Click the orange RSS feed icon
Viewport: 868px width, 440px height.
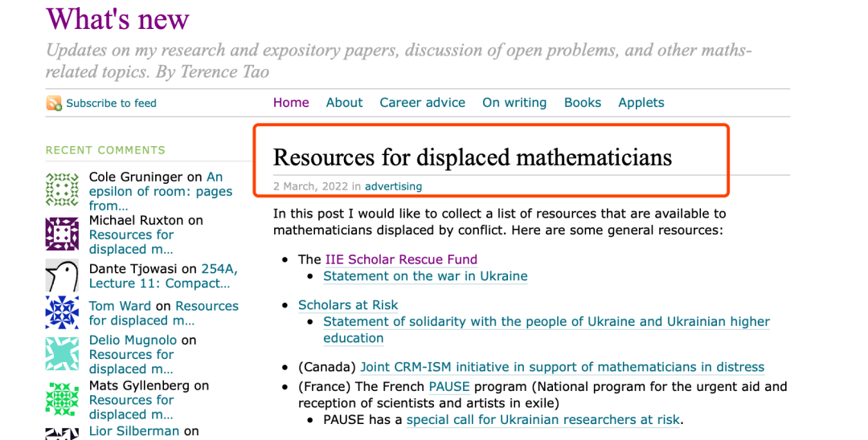point(55,103)
